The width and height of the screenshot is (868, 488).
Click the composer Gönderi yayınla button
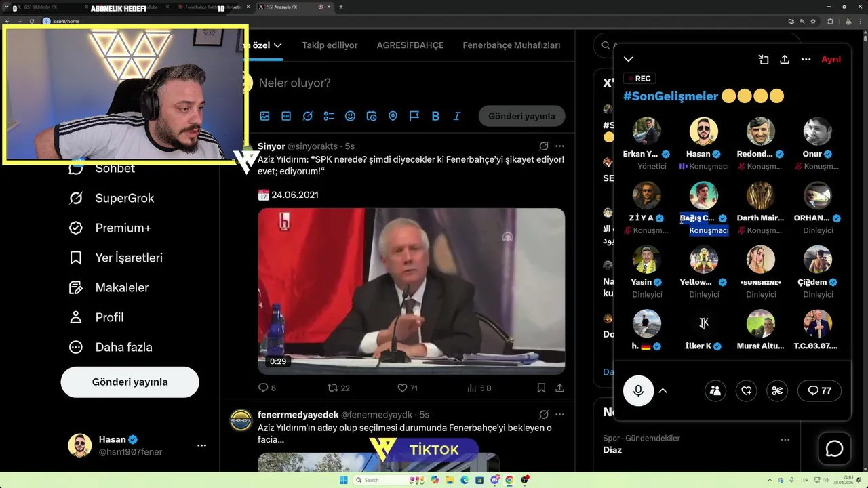pyautogui.click(x=521, y=116)
